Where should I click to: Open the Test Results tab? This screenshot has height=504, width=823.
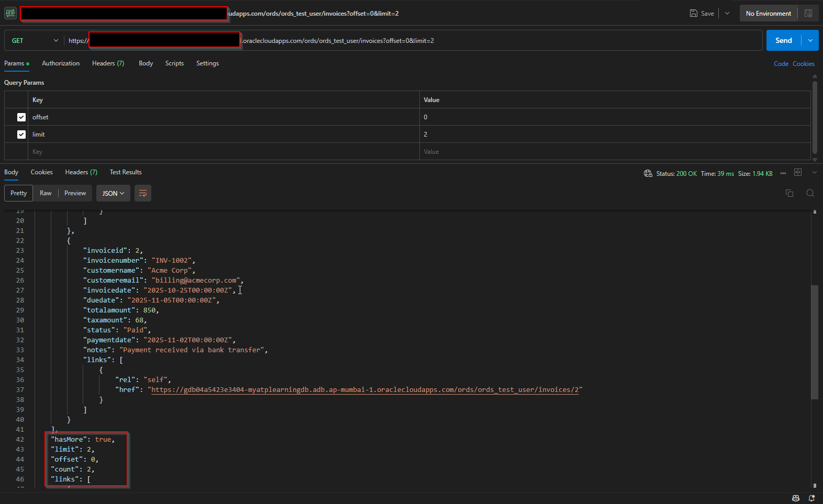[126, 172]
